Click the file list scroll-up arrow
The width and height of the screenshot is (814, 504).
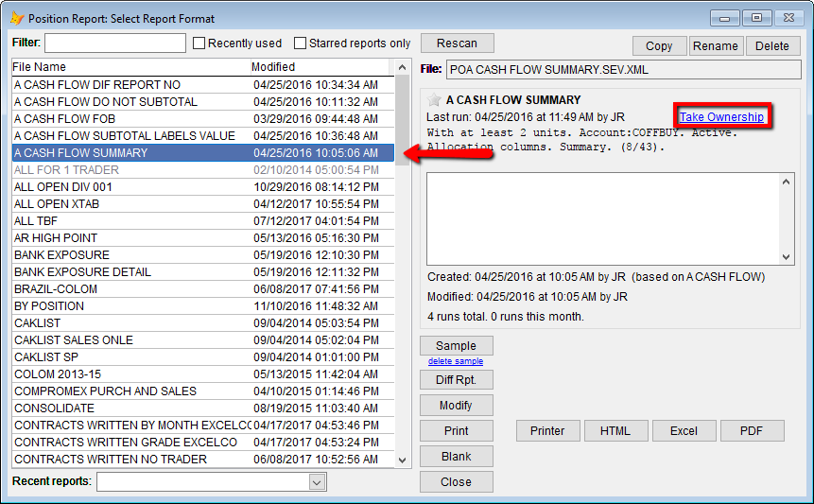[x=403, y=67]
